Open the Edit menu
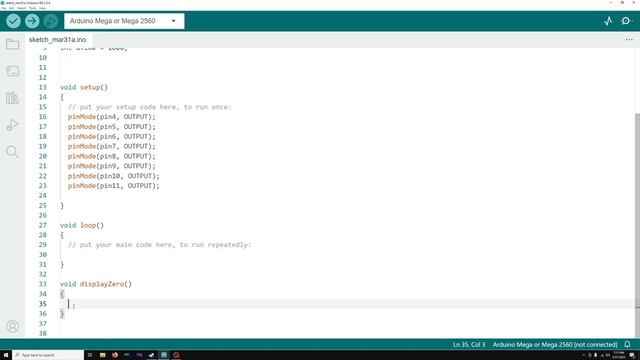The width and height of the screenshot is (640, 360). tap(11, 8)
